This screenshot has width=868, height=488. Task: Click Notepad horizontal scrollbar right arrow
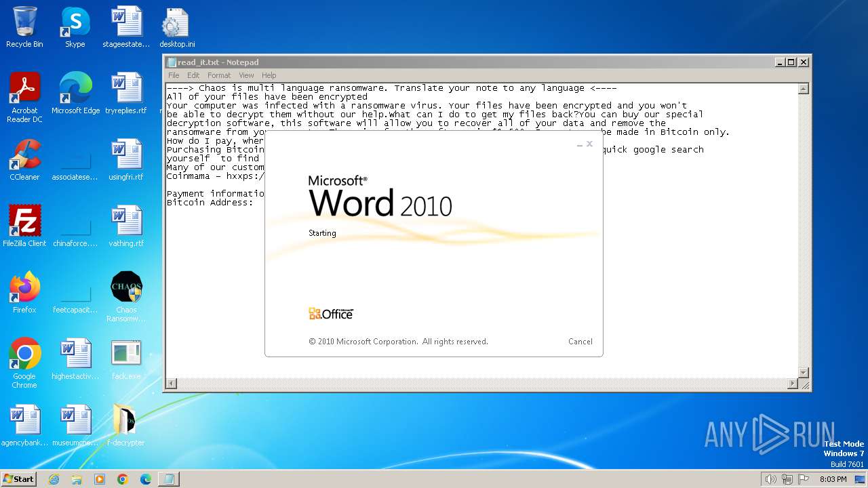tap(792, 384)
